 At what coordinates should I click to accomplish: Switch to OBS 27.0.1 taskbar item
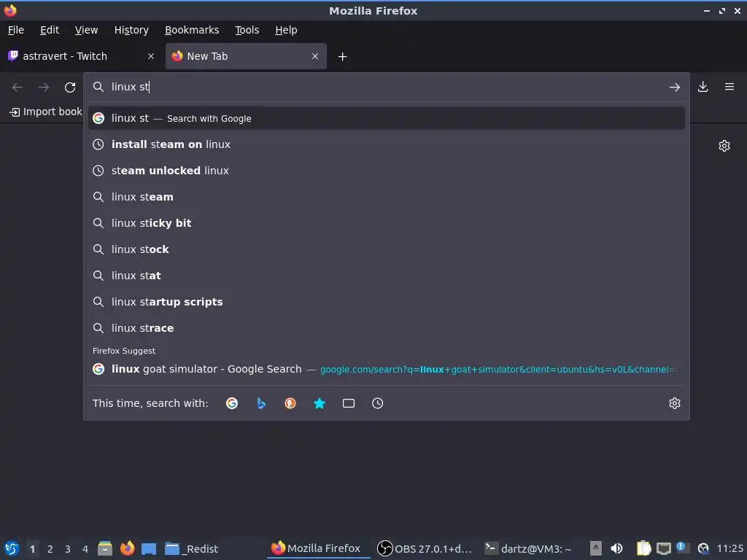pos(425,548)
